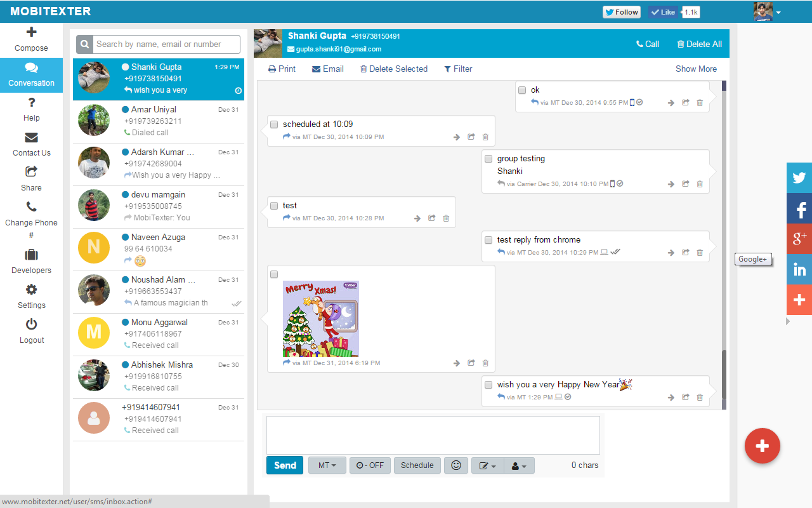Share via LinkedIn side button
The image size is (812, 508).
[799, 269]
